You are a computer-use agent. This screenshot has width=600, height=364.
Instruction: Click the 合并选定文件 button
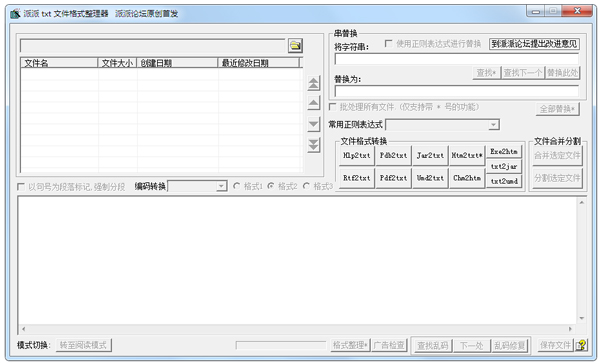[558, 155]
